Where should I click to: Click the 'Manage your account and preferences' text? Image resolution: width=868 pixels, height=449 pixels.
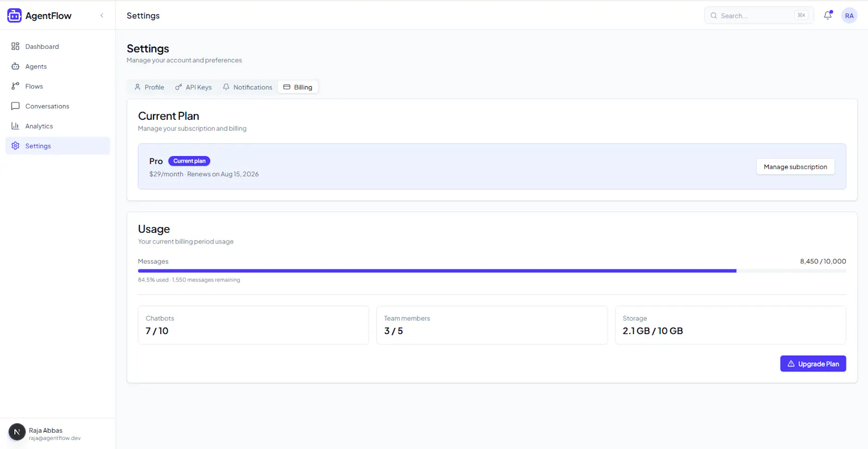point(184,60)
